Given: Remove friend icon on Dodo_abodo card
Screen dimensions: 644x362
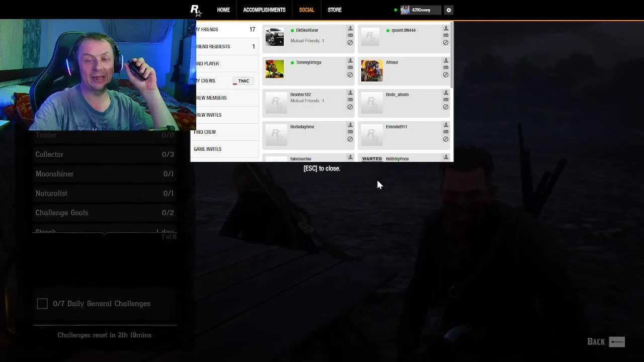Looking at the screenshot, I should pos(446,93).
